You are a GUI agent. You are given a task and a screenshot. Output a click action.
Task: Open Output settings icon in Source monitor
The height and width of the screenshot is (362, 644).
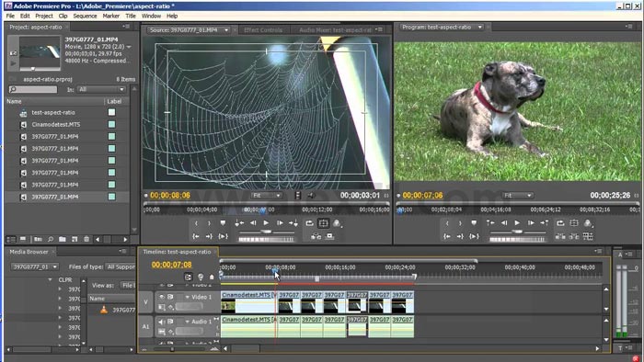[x=337, y=223]
